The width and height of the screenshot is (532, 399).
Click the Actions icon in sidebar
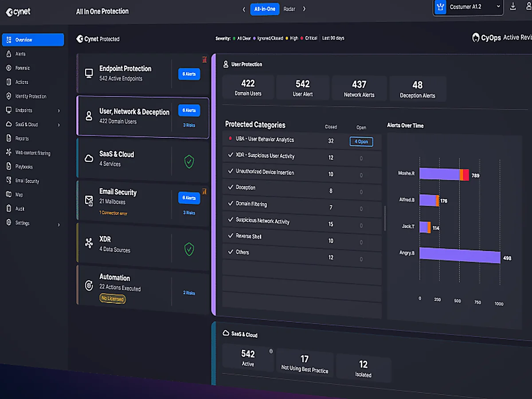(8, 82)
